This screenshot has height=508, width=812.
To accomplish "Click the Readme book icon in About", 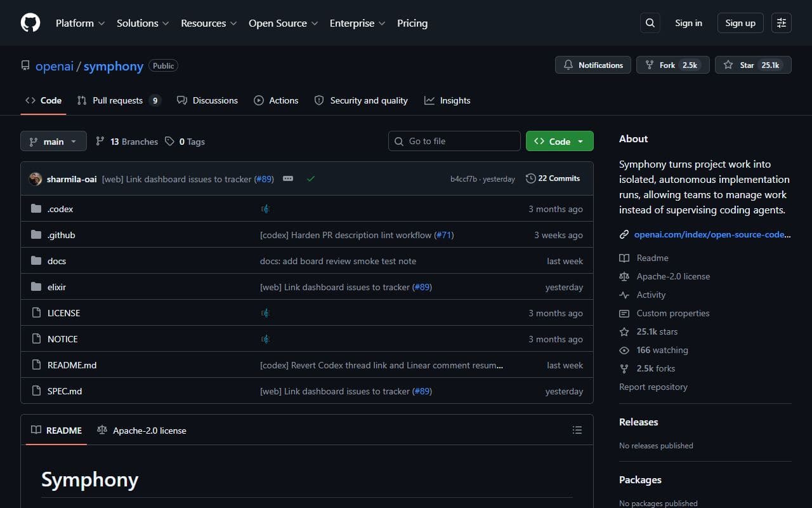I will pos(624,258).
